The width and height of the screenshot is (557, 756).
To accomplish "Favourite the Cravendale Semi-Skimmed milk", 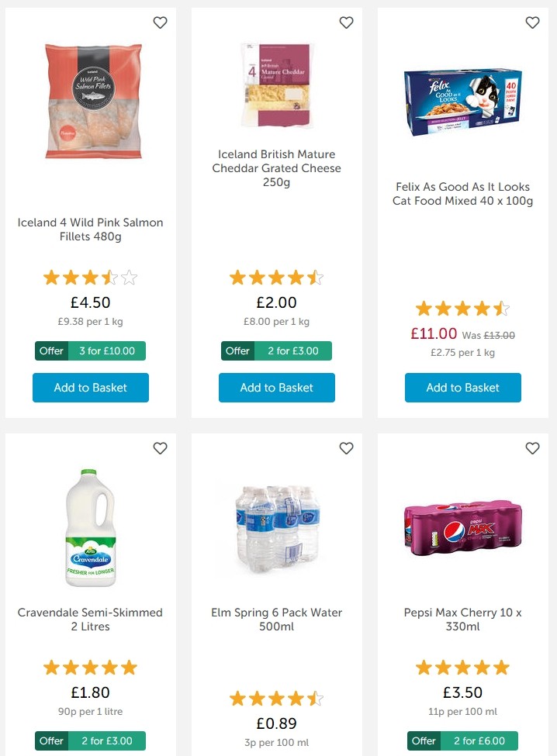I will [x=160, y=448].
